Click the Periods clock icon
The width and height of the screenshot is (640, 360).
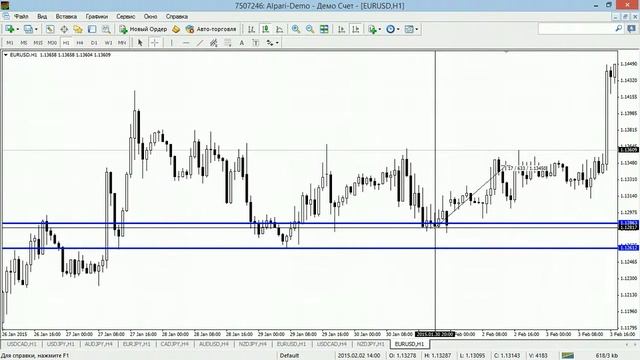point(391,29)
